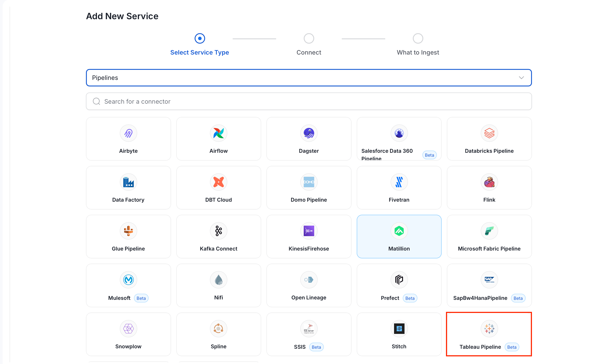Click the Select Service Type step label
Viewport: 607px width, 364px height.
(200, 53)
